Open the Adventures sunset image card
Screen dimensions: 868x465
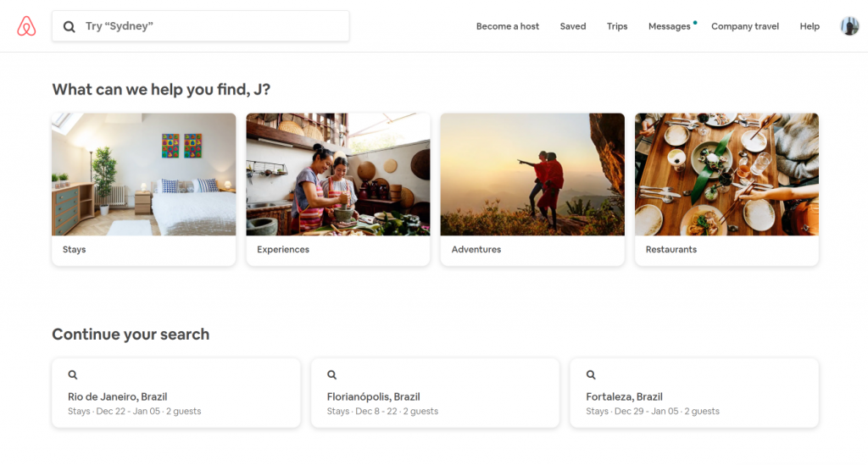point(531,174)
